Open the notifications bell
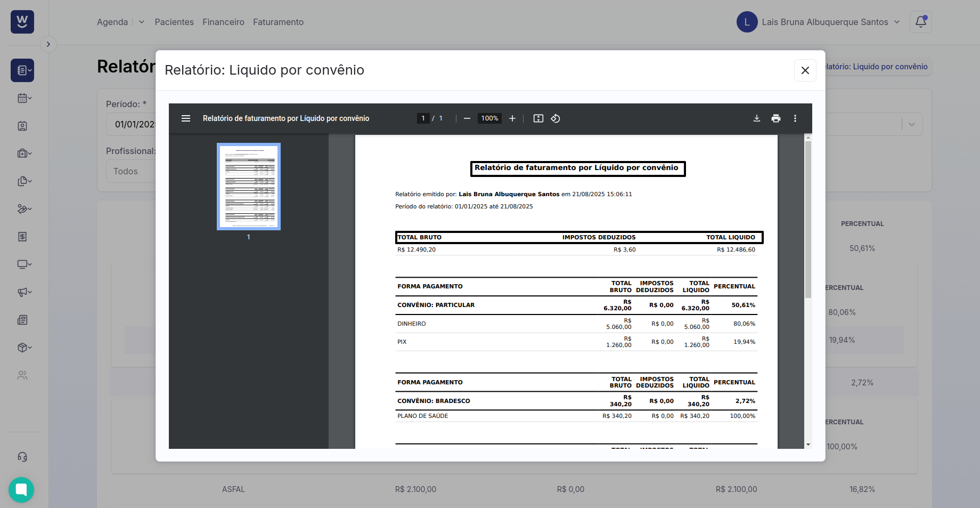This screenshot has height=508, width=980. 921,22
